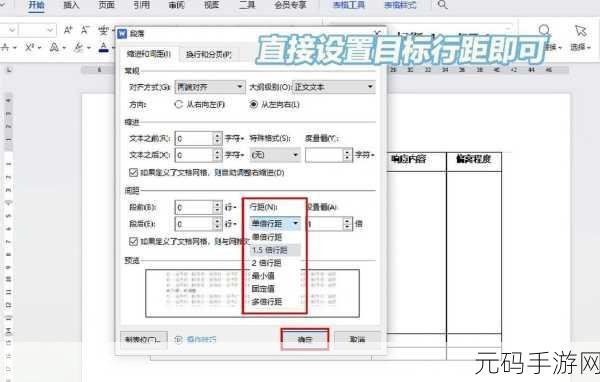Select the highlighter pen tool
This screenshot has width=600, height=382.
click(x=78, y=48)
